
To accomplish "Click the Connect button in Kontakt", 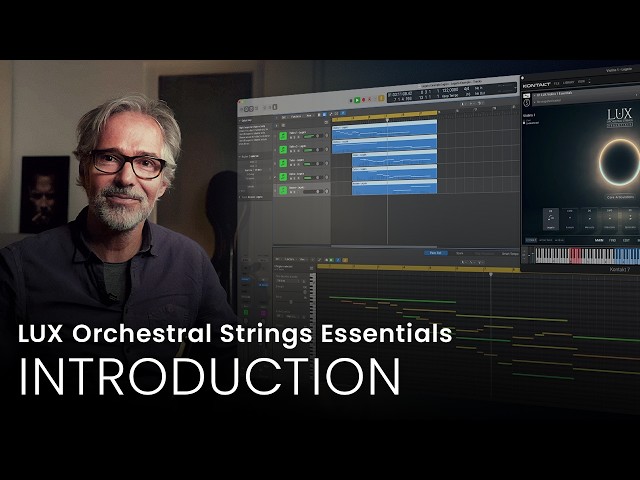I will click(x=531, y=240).
